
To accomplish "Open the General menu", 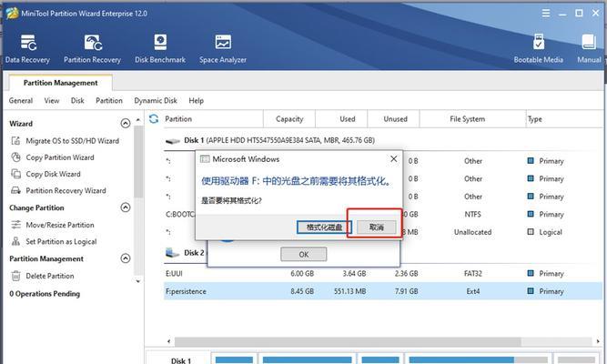I will [x=21, y=101].
